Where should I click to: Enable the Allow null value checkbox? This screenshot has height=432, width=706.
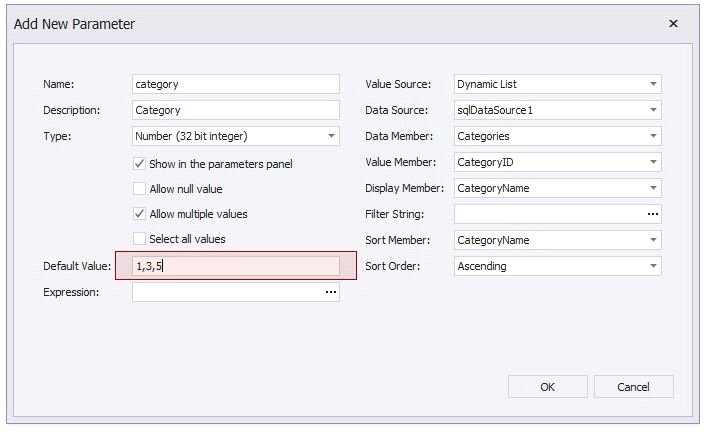(x=140, y=188)
